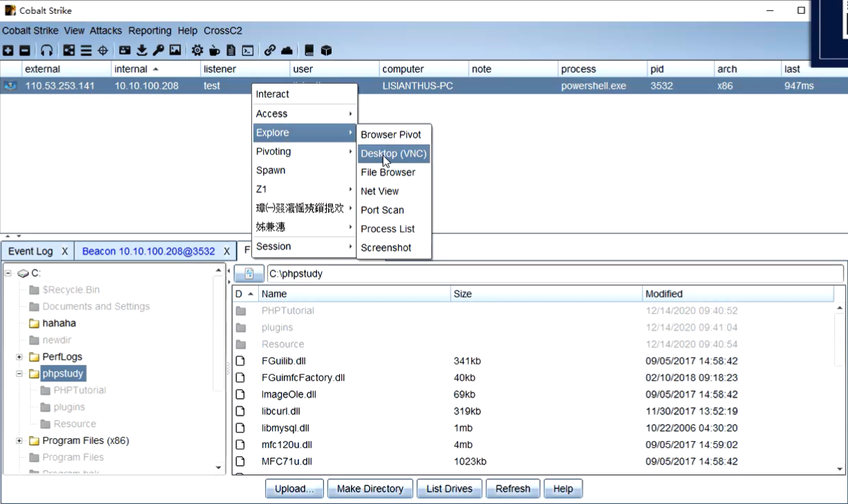Open the CrossC2 menu

click(223, 30)
